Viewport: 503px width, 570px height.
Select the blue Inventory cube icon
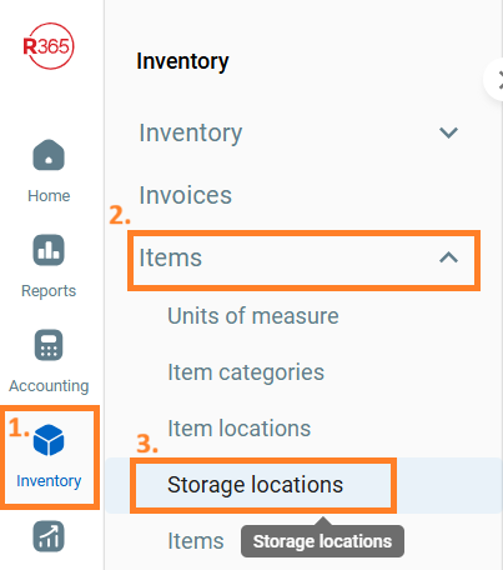pos(49,440)
